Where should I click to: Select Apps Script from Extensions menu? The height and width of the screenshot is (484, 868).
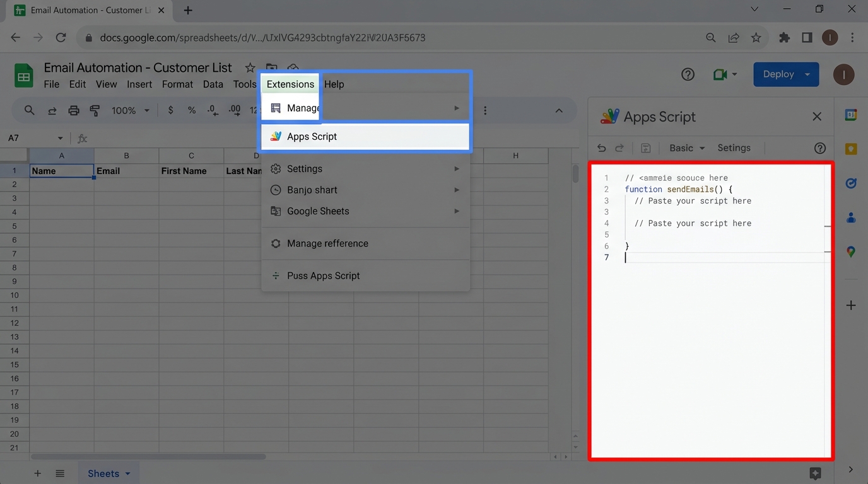(366, 137)
